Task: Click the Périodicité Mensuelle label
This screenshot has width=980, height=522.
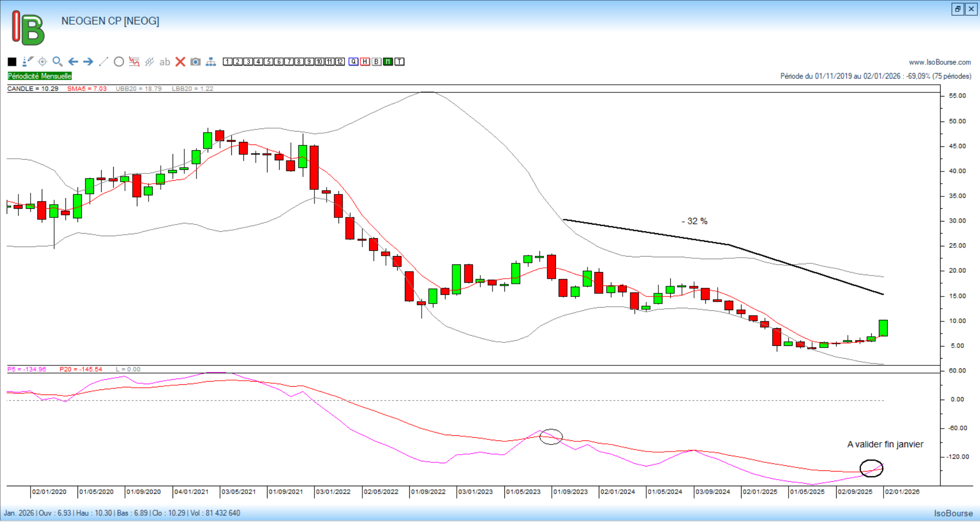Action: (40, 76)
